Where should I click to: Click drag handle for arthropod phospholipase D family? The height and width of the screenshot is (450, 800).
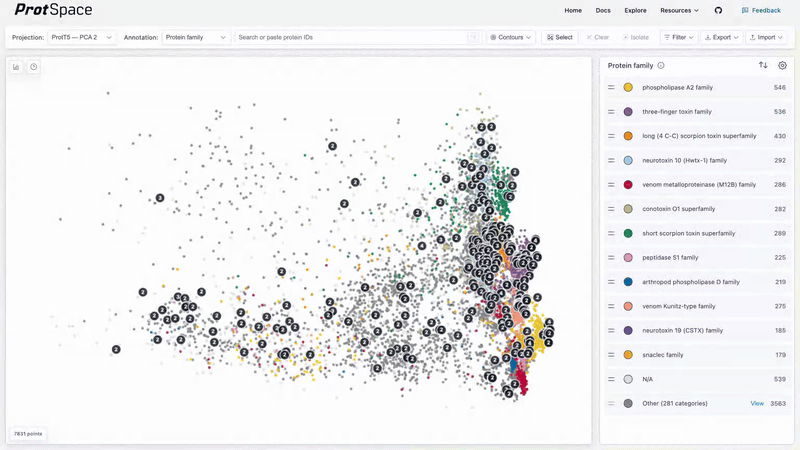(x=611, y=282)
